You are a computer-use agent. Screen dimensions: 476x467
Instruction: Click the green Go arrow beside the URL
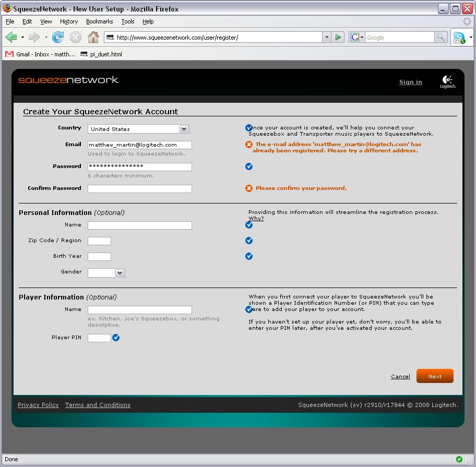click(338, 37)
